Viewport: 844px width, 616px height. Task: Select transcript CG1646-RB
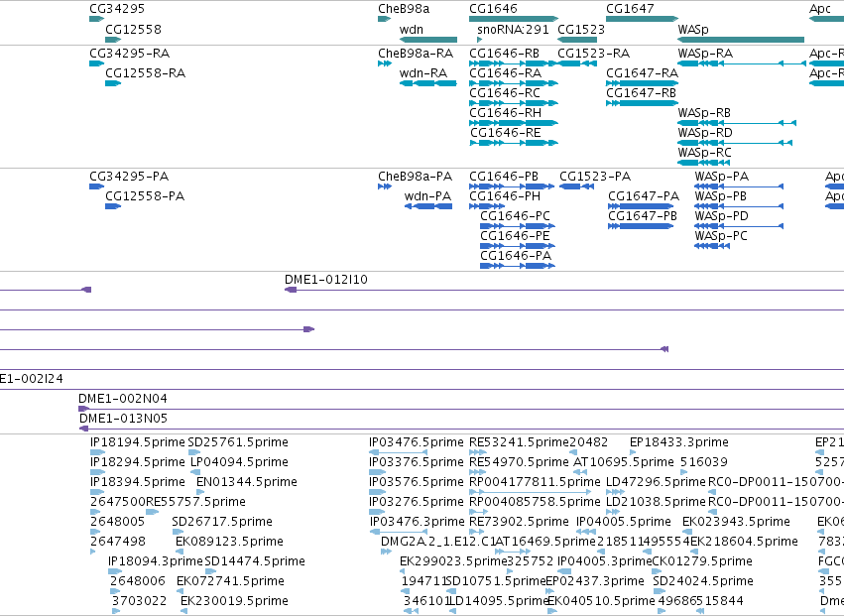514,63
